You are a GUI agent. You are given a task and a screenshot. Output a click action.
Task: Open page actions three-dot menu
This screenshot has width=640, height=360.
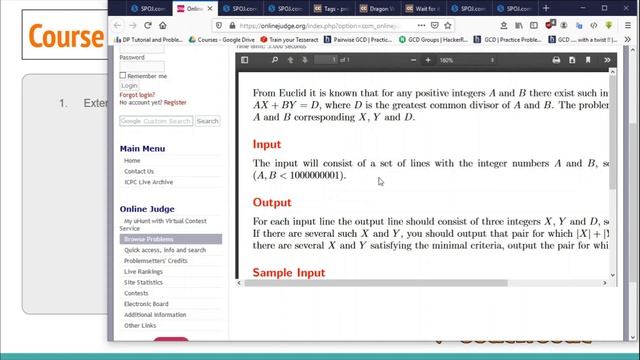click(421, 25)
